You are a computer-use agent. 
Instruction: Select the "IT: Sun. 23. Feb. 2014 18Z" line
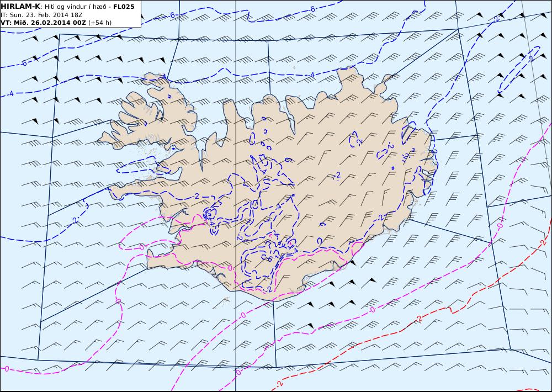(41, 15)
